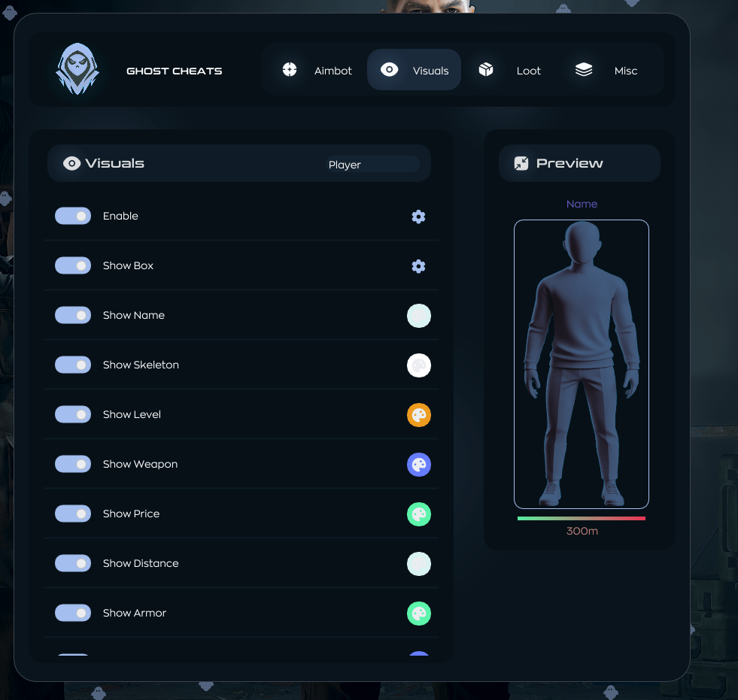Open the gear settings for Enable
The width and height of the screenshot is (738, 700).
[418, 217]
